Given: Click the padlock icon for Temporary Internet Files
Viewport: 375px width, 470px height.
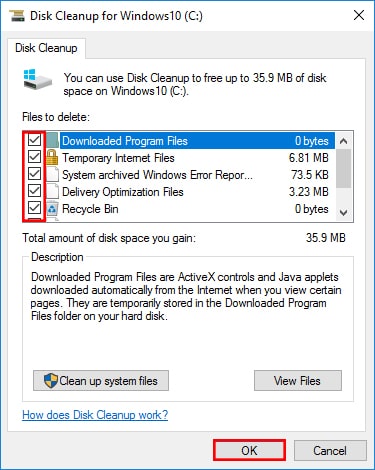Looking at the screenshot, I should (52, 157).
